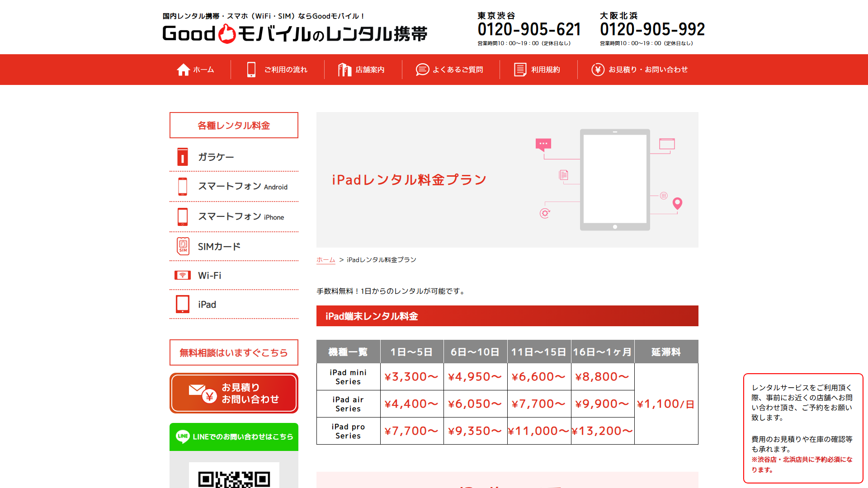Select the iPad sidebar icon
This screenshot has width=868, height=488.
coord(182,304)
